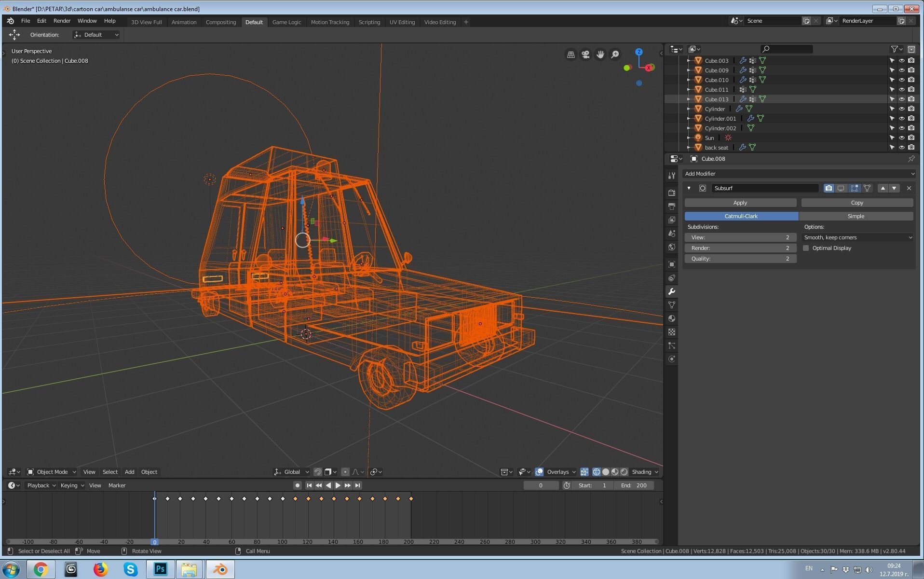Open the Scene properties tab

[671, 234]
